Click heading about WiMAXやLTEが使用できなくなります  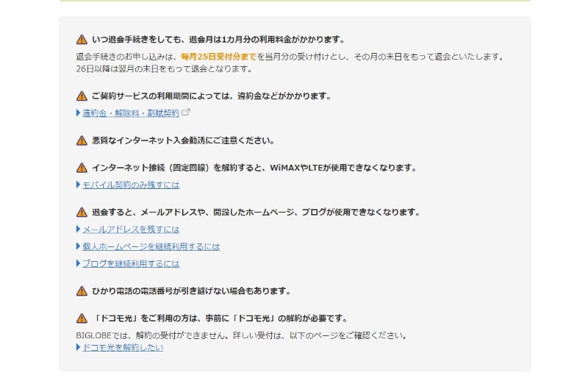254,168
